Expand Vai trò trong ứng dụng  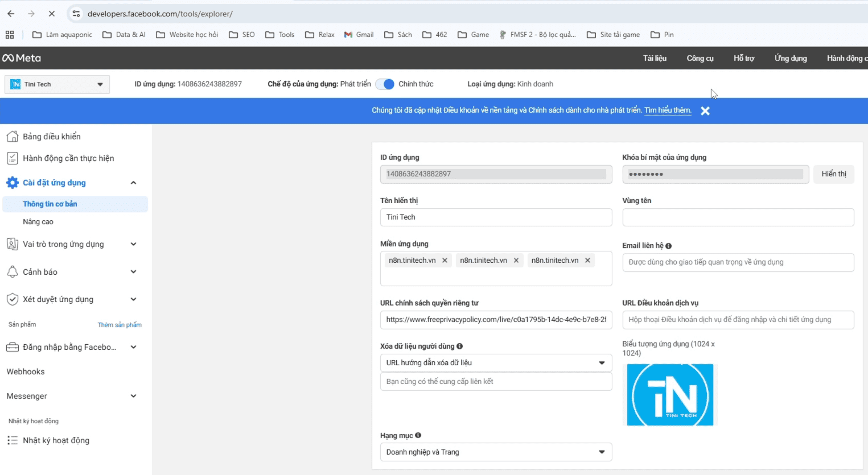[x=134, y=244]
